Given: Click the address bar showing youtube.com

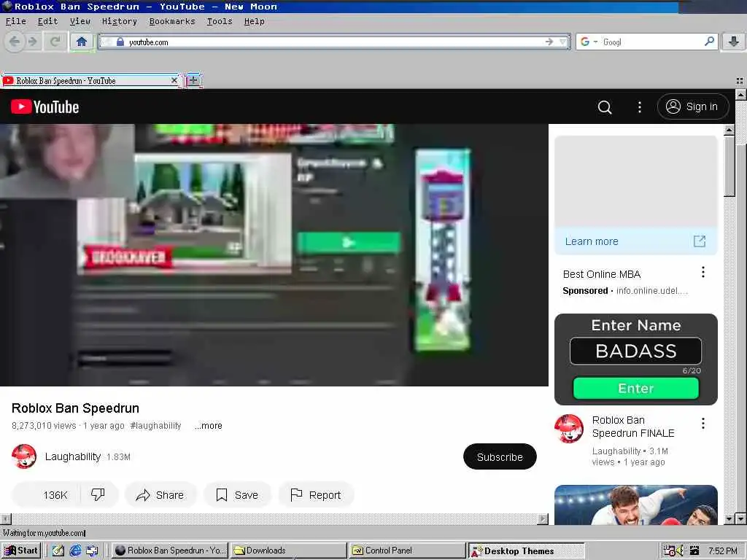Looking at the screenshot, I should coord(333,42).
